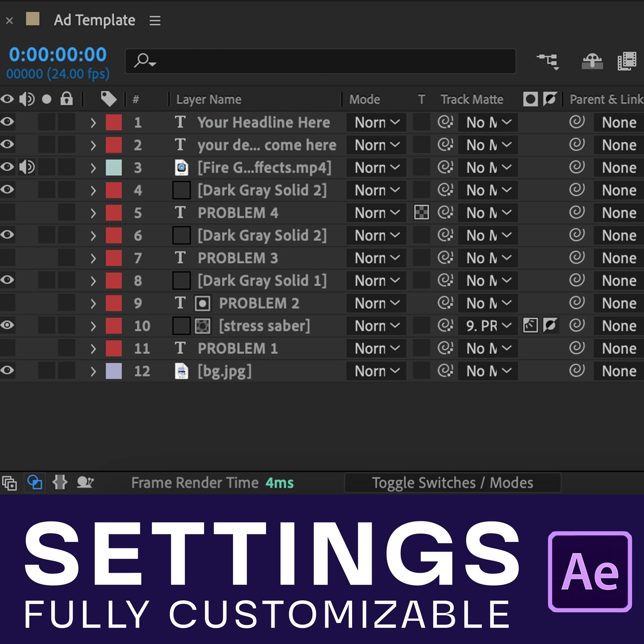This screenshot has width=644, height=644.
Task: Open blend mode dropdown for PROBLEM 4
Action: [376, 213]
